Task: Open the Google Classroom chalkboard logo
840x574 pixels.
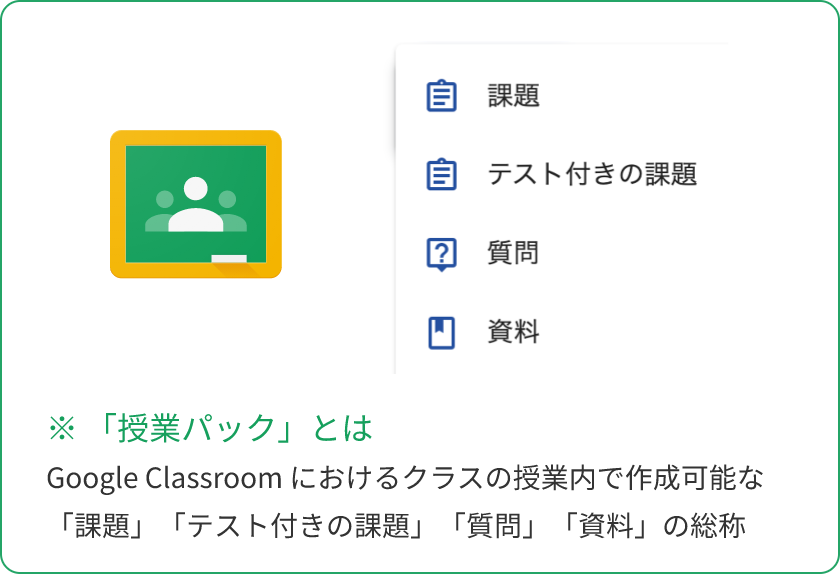Action: pos(196,204)
